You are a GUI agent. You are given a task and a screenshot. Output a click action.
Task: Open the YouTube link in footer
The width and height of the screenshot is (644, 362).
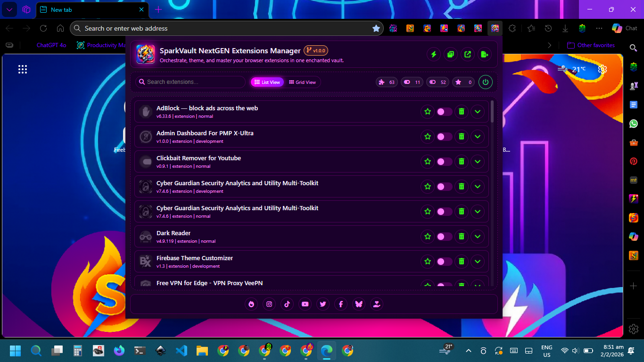[x=305, y=304]
